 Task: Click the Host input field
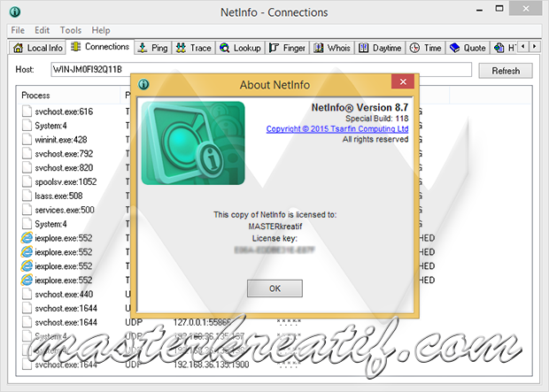click(261, 70)
